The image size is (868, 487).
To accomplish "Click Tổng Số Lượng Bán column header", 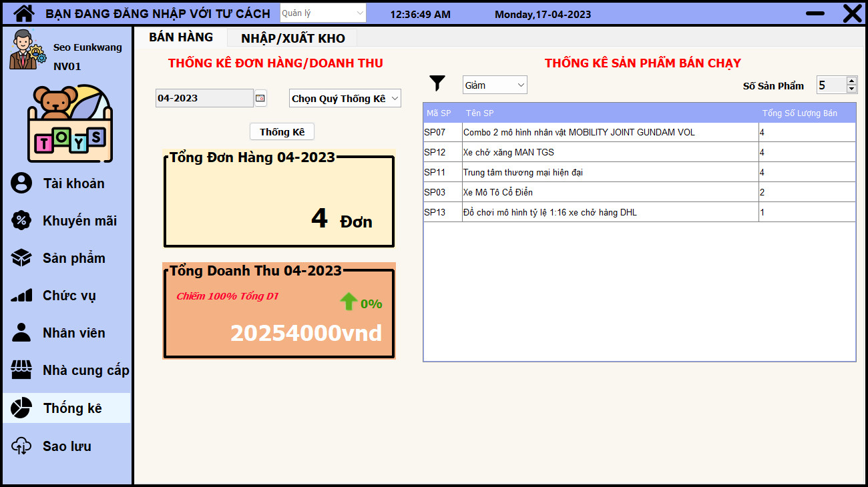I will tap(807, 113).
